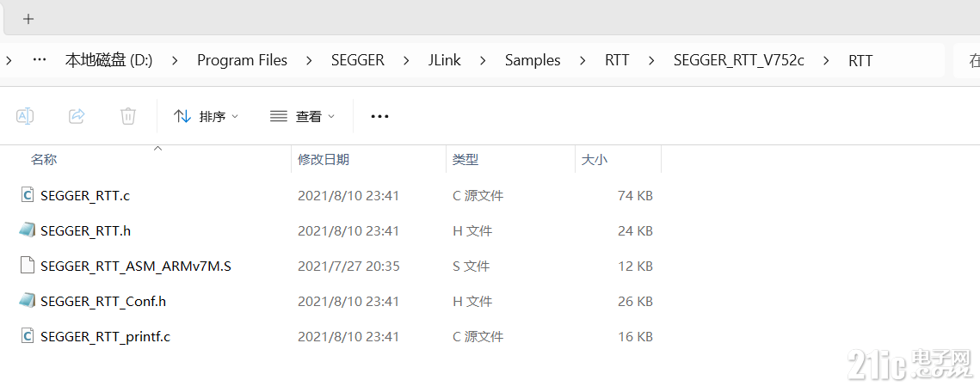The image size is (980, 386).
Task: Expand chevron after SEGGER breadcrumb
Action: click(407, 60)
